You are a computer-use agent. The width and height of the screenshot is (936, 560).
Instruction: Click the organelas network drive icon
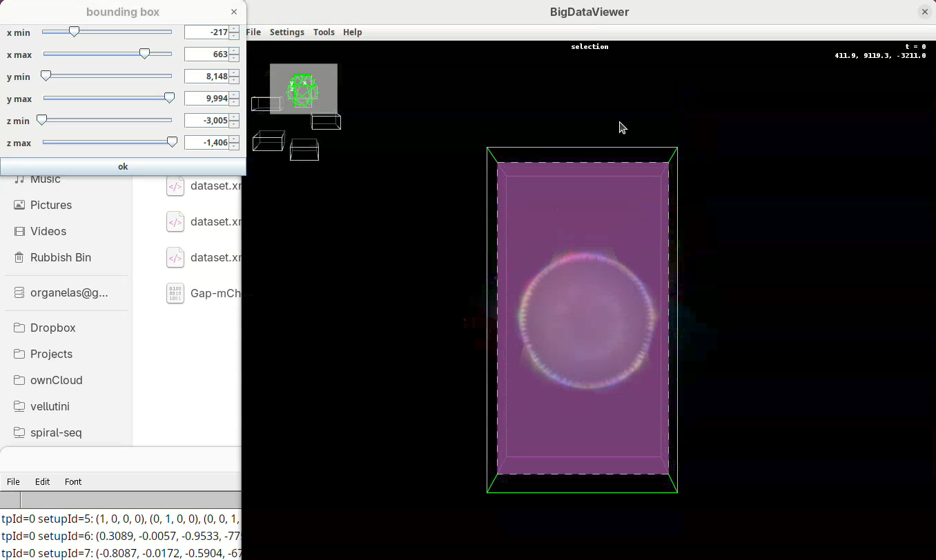[19, 292]
